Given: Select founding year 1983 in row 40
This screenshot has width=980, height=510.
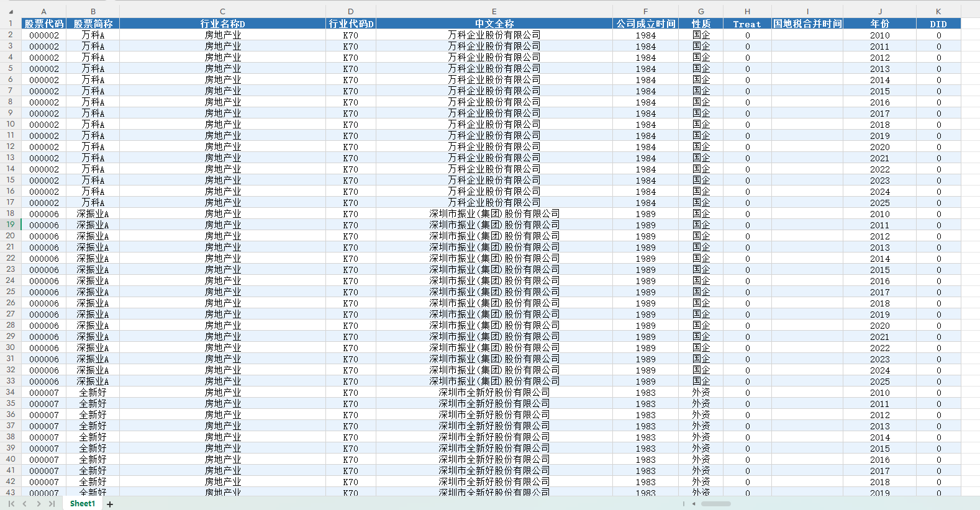Looking at the screenshot, I should point(645,459).
